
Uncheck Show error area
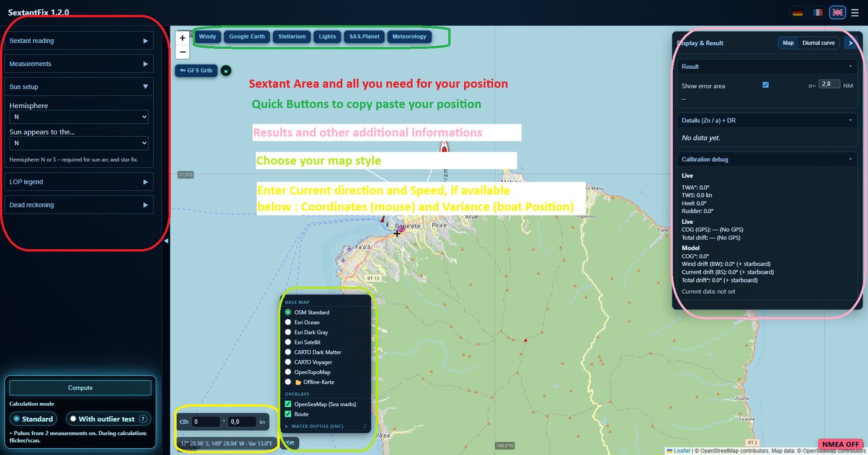click(765, 85)
